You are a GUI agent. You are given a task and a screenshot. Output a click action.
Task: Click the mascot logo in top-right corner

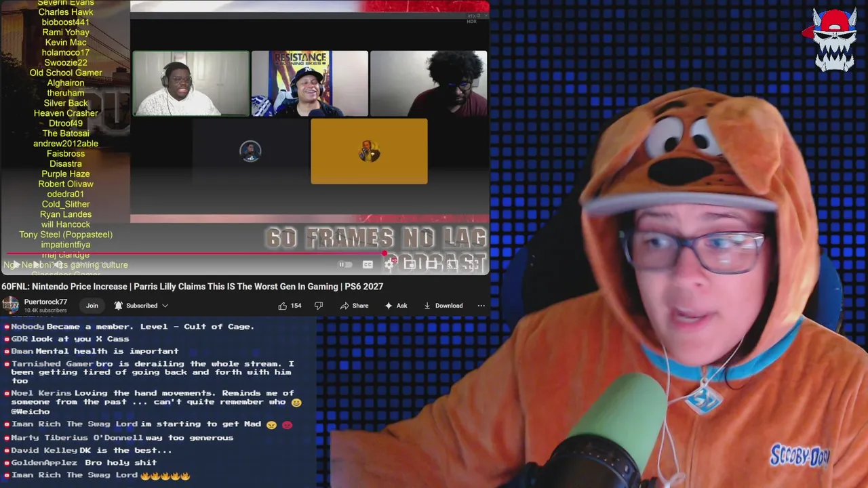point(833,40)
